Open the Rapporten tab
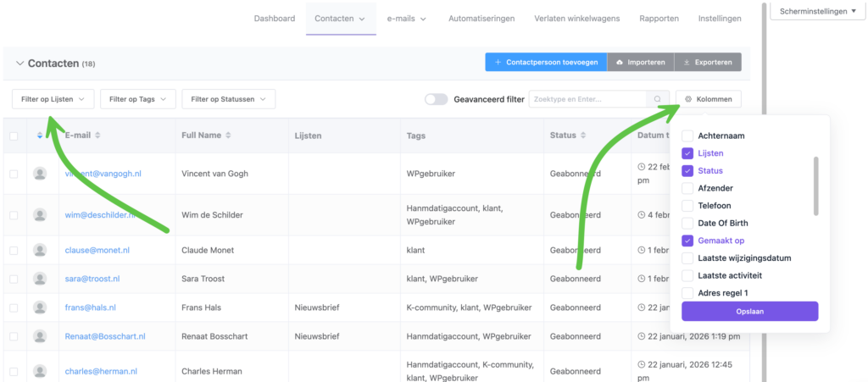The width and height of the screenshot is (868, 382). click(x=659, y=19)
